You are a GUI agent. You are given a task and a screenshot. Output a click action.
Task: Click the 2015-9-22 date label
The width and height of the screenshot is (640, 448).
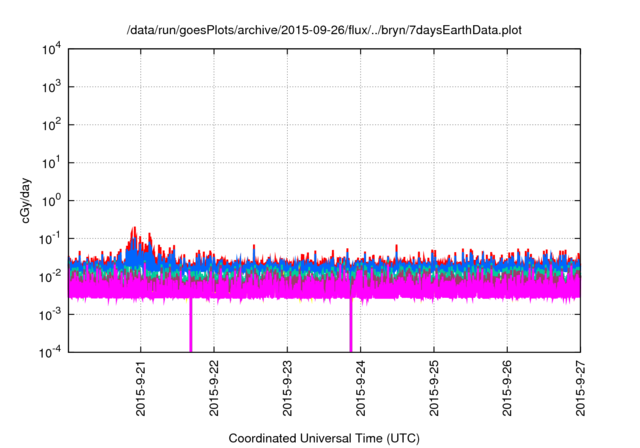click(214, 388)
